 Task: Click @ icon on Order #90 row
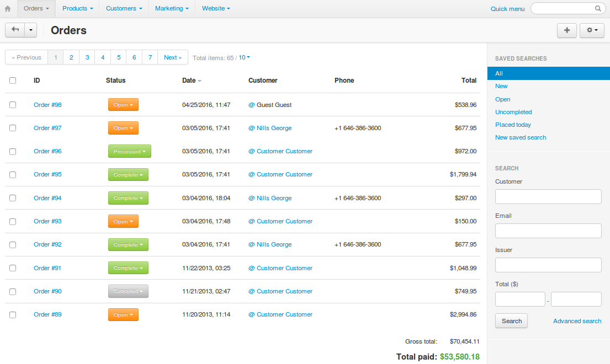click(x=251, y=291)
